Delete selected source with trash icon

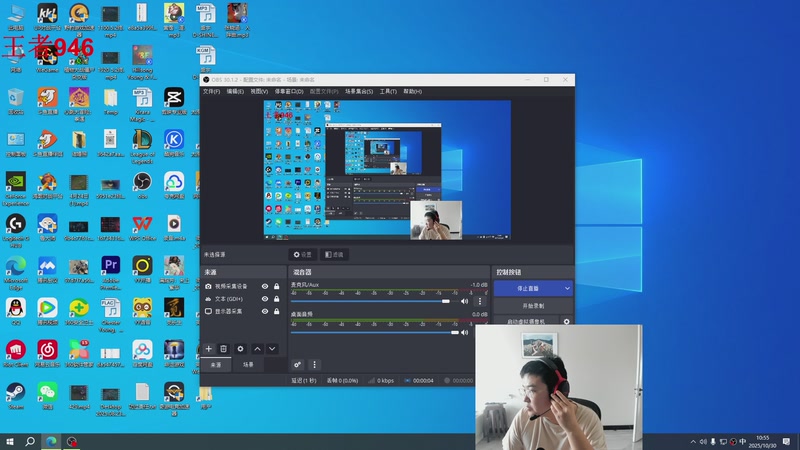click(223, 349)
